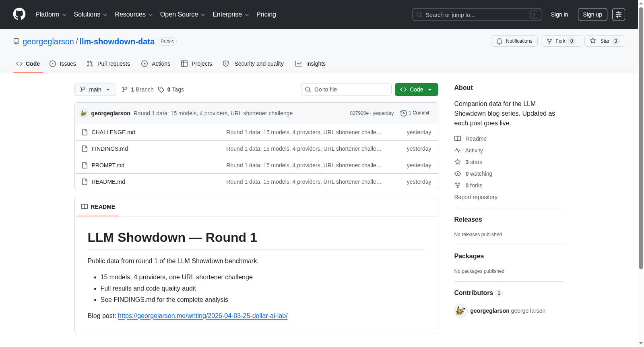Click the Sign in link
644x347 pixels.
tap(559, 15)
